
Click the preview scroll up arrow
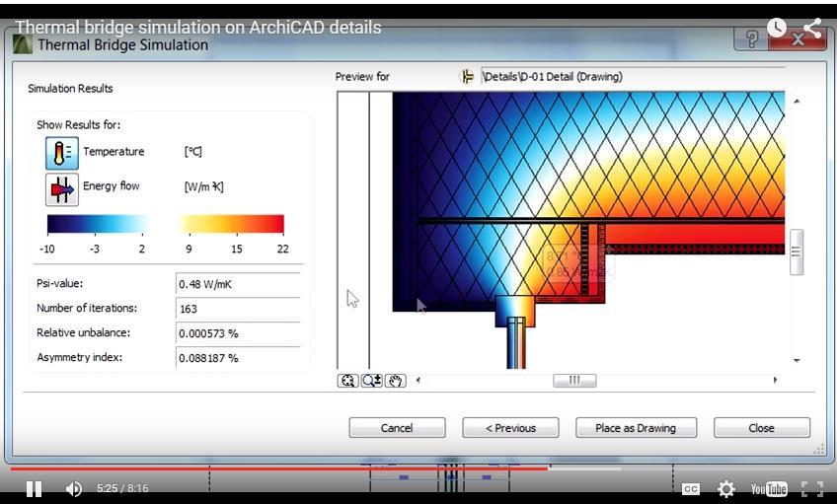click(797, 102)
